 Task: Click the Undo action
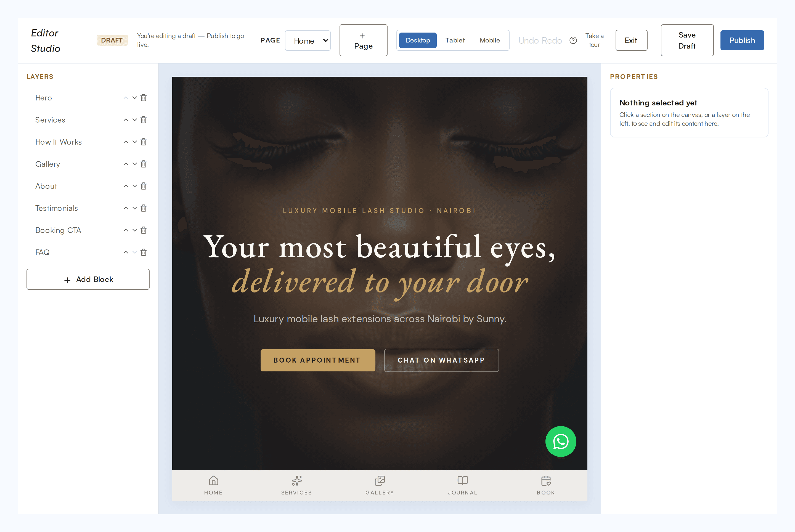[x=529, y=41]
